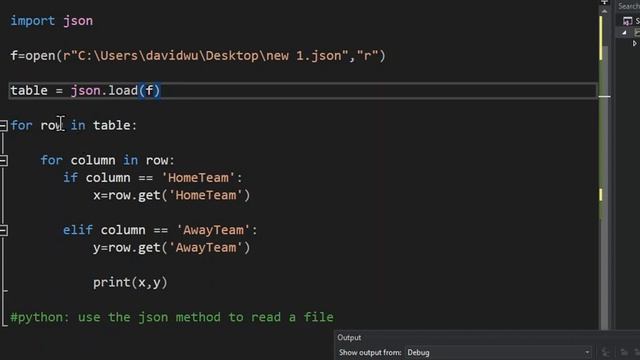Collapse the elif AwayTeam code block
This screenshot has height=360, width=640.
[3, 231]
